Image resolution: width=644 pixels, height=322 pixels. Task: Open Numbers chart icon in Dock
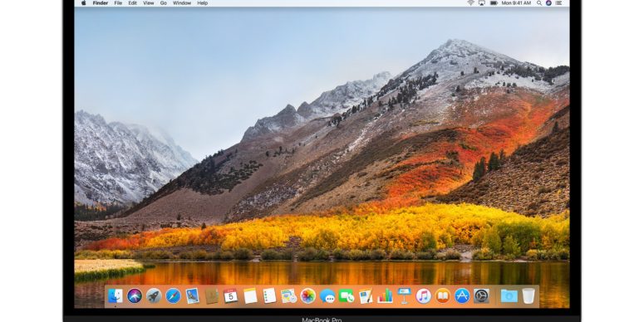(385, 295)
